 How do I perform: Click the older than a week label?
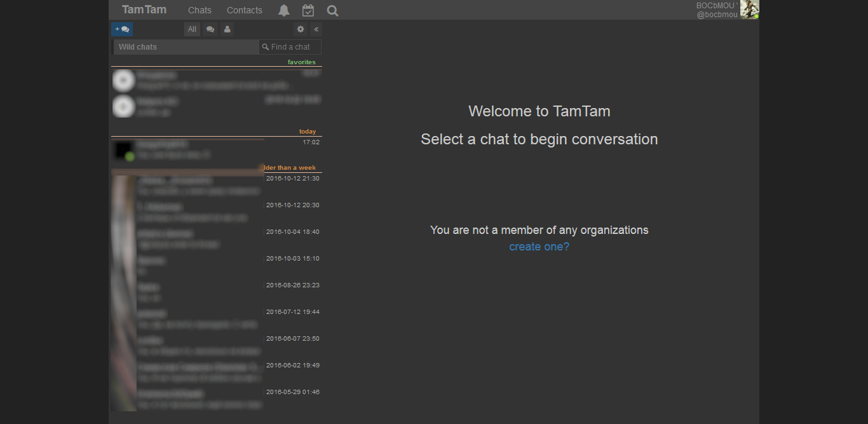click(290, 168)
